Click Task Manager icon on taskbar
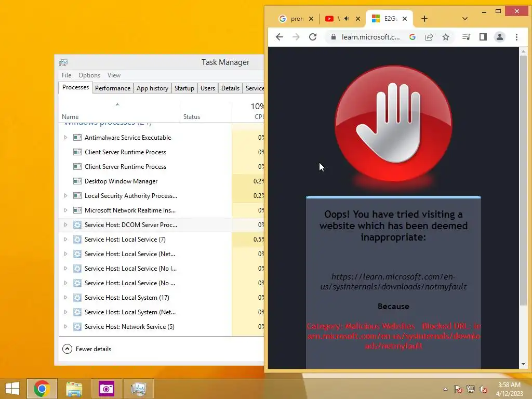 138,389
